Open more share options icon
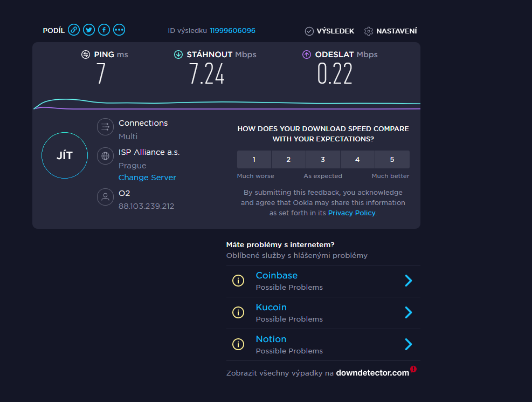 [119, 30]
